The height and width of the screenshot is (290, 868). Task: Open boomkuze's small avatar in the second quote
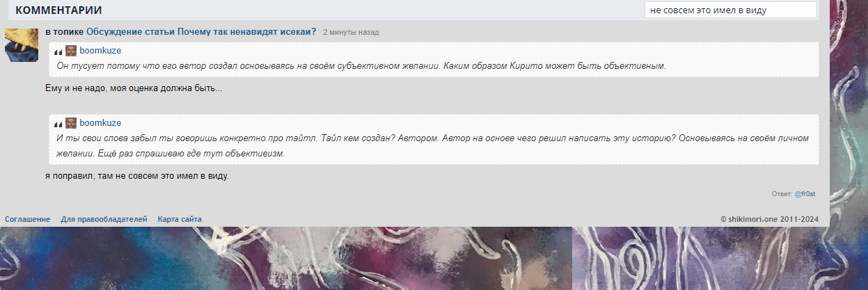71,122
